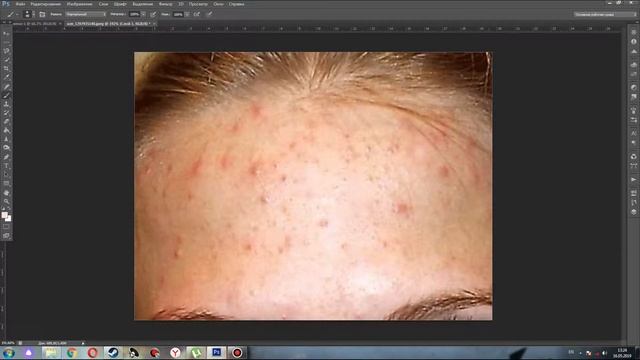
Task: Click the zoom percentage field in status bar
Action: (x=8, y=343)
